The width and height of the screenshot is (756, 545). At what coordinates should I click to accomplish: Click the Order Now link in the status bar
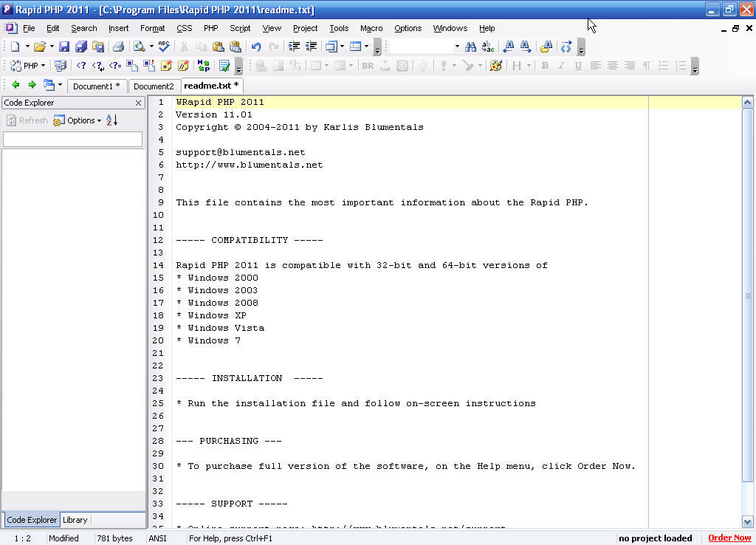tap(729, 538)
